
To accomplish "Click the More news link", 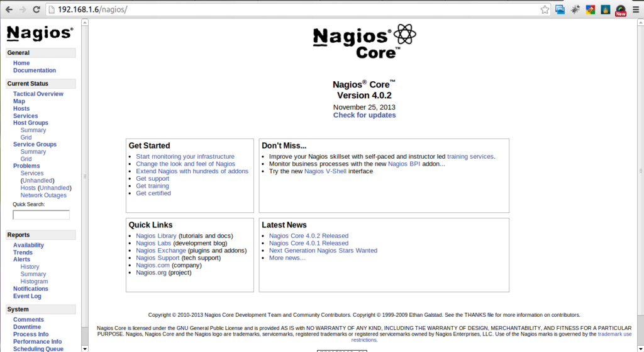I will (x=287, y=258).
